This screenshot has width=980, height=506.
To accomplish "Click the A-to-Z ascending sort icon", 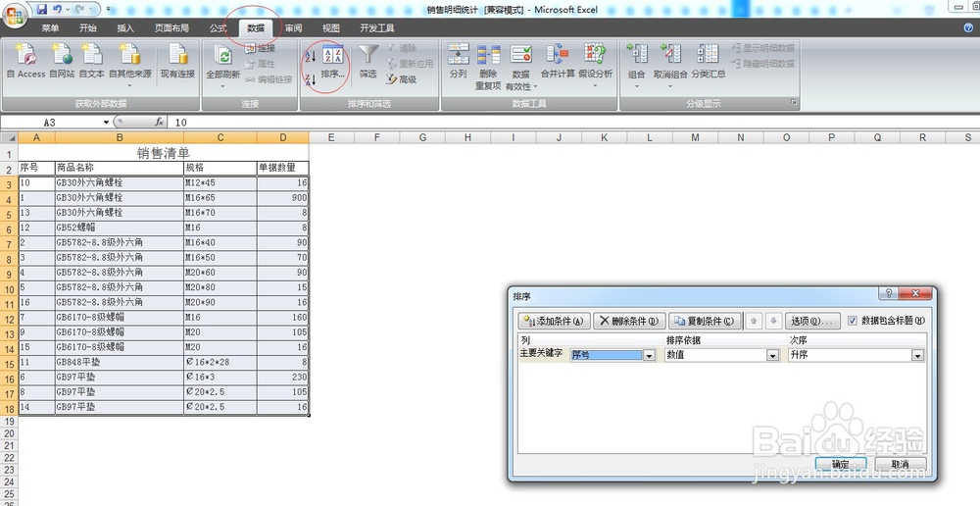I will pyautogui.click(x=310, y=57).
